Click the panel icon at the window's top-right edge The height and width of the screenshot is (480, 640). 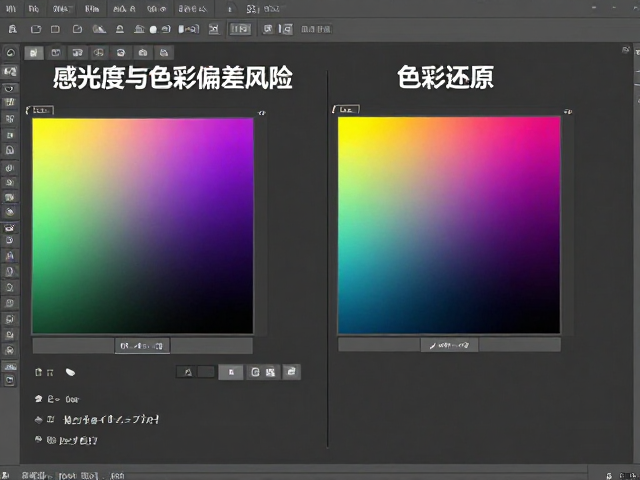coord(625,50)
